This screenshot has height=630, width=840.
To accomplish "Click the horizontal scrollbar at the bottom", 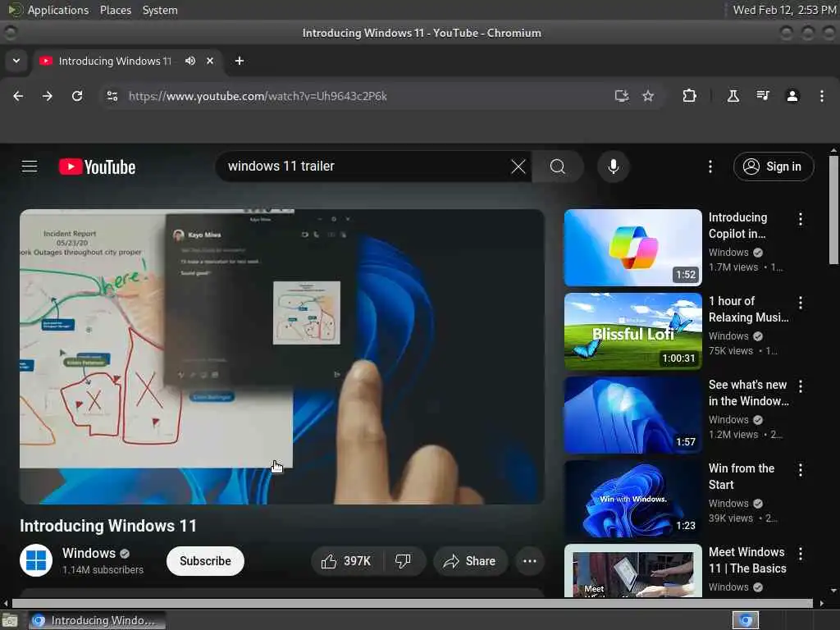I will pos(413,603).
